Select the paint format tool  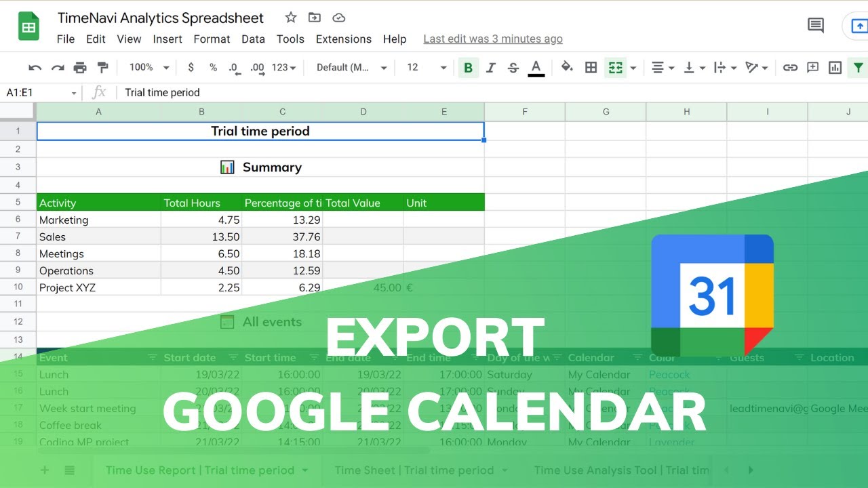tap(102, 67)
